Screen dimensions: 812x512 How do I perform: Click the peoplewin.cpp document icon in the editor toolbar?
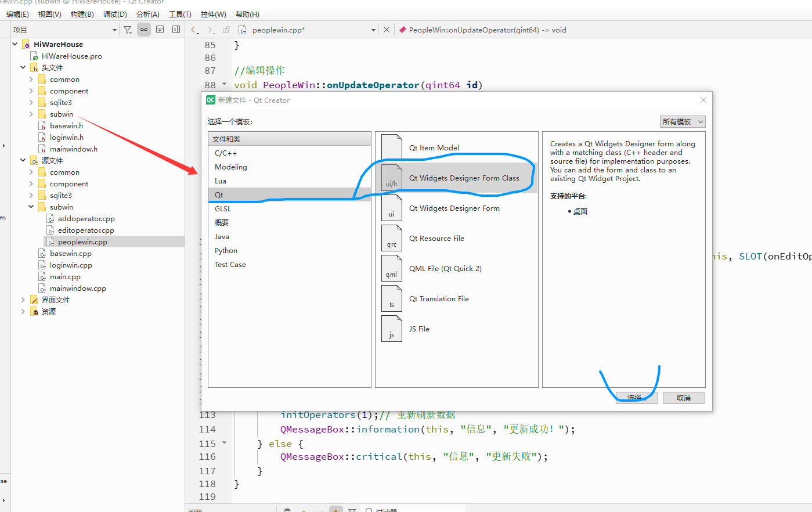(243, 30)
